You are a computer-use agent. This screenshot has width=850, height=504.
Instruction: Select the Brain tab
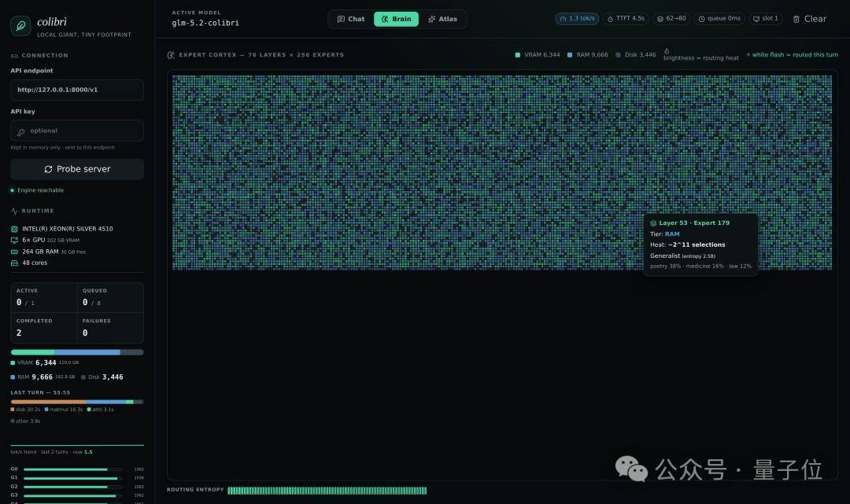pos(396,19)
